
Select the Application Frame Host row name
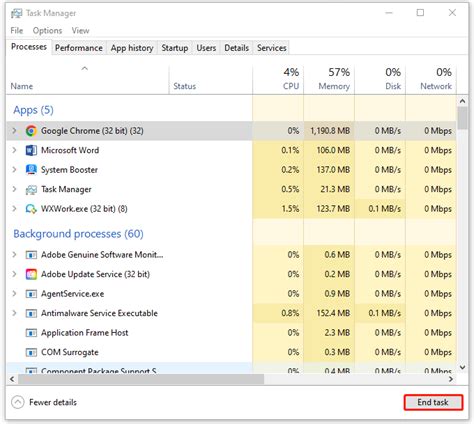tap(85, 333)
